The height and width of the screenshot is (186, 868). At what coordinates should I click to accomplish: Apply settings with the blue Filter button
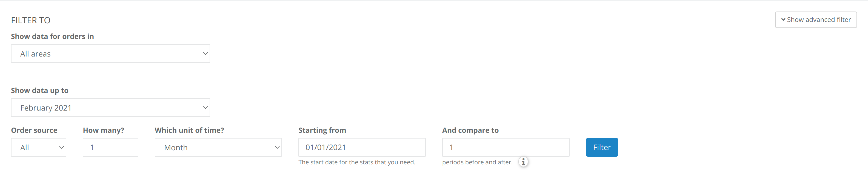click(602, 147)
